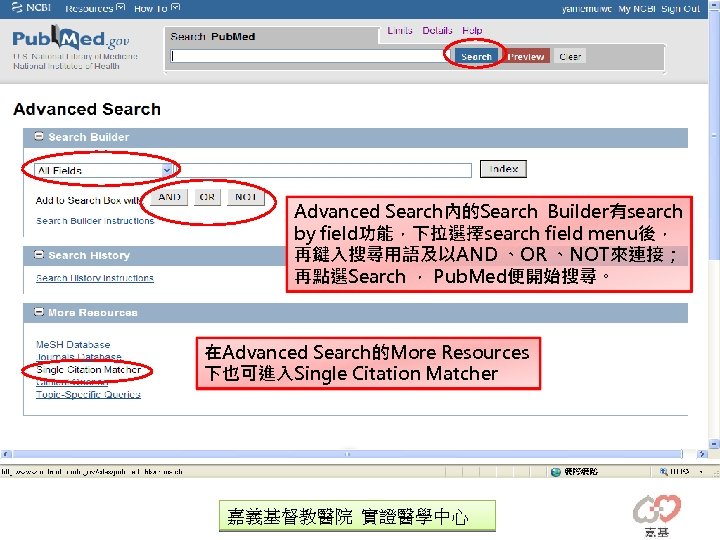Open the My NCBI link

pos(636,9)
